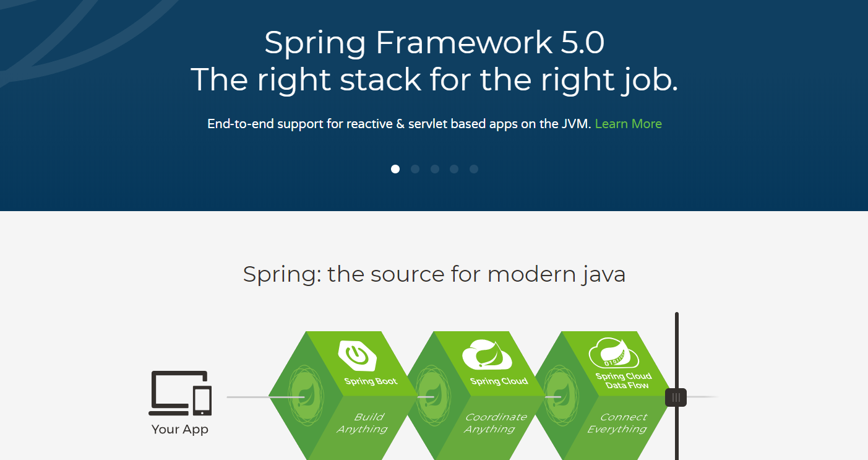
Task: Click the End-to-end support description sentence
Action: [400, 124]
